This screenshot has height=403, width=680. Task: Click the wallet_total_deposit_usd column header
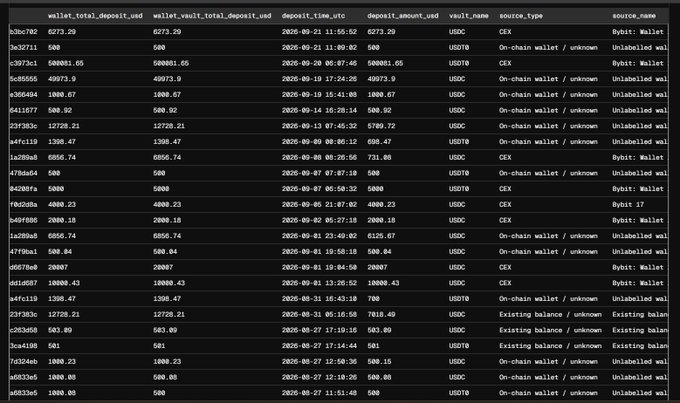click(x=95, y=16)
